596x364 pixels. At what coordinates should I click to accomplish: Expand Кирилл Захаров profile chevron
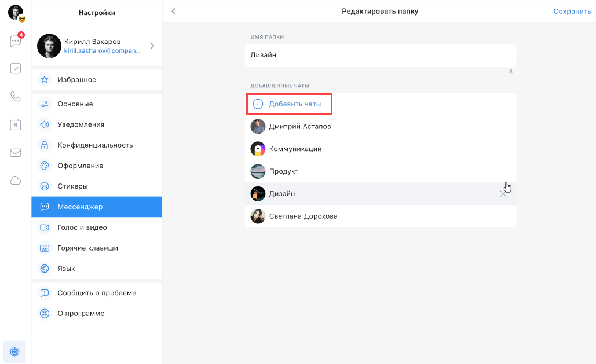152,46
